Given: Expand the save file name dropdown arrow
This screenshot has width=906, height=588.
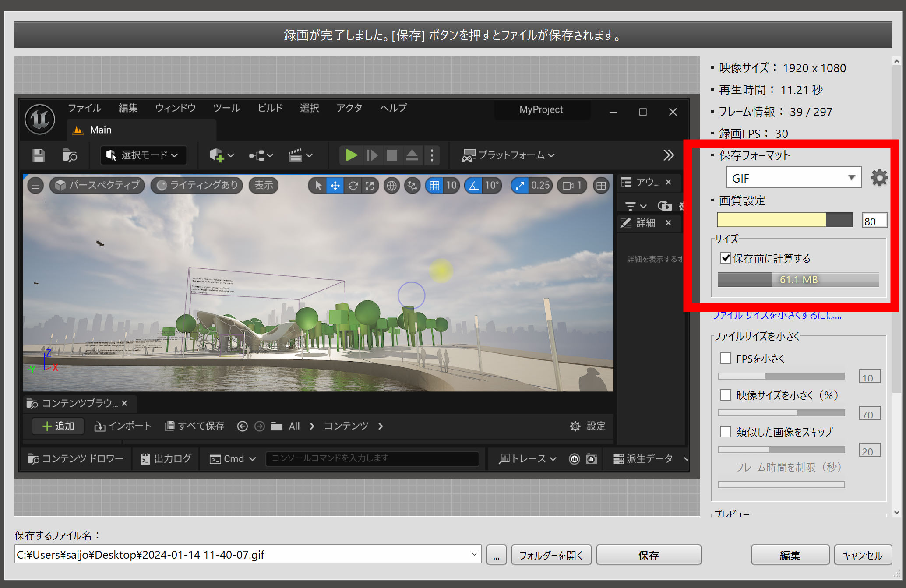Looking at the screenshot, I should point(474,554).
